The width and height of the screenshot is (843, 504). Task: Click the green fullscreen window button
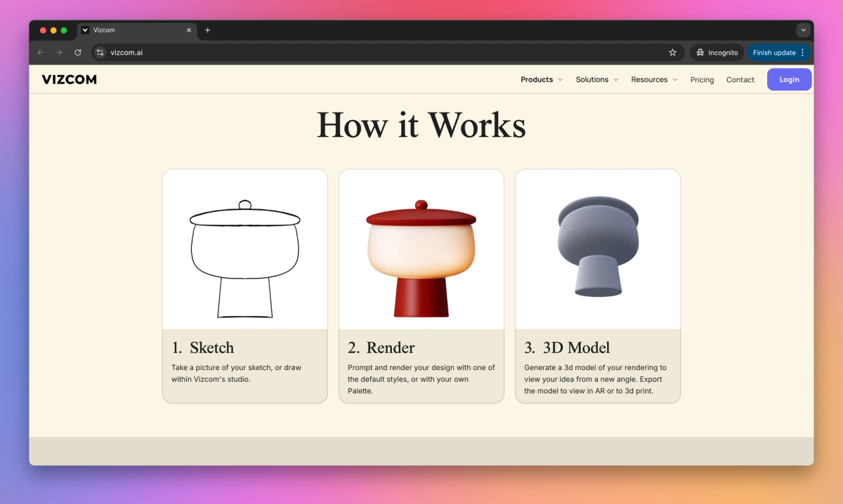coord(64,30)
